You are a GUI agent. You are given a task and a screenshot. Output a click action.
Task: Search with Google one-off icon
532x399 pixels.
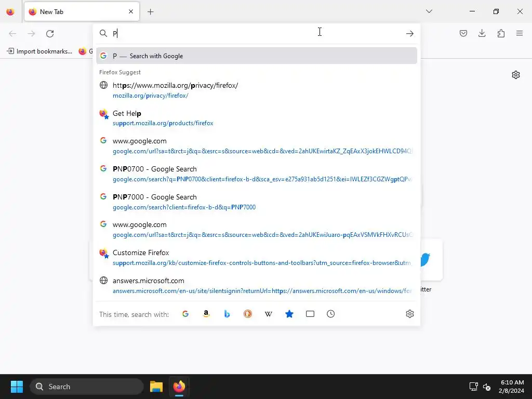185,314
